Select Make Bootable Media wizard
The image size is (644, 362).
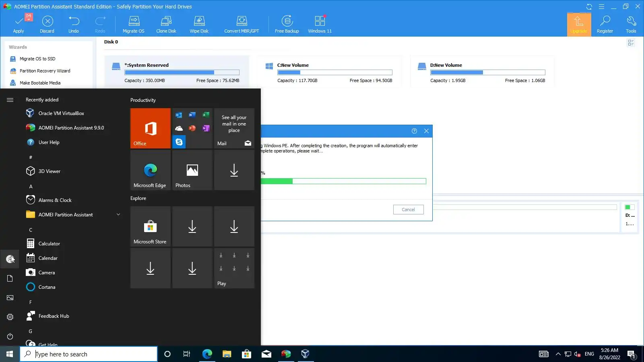(x=40, y=83)
